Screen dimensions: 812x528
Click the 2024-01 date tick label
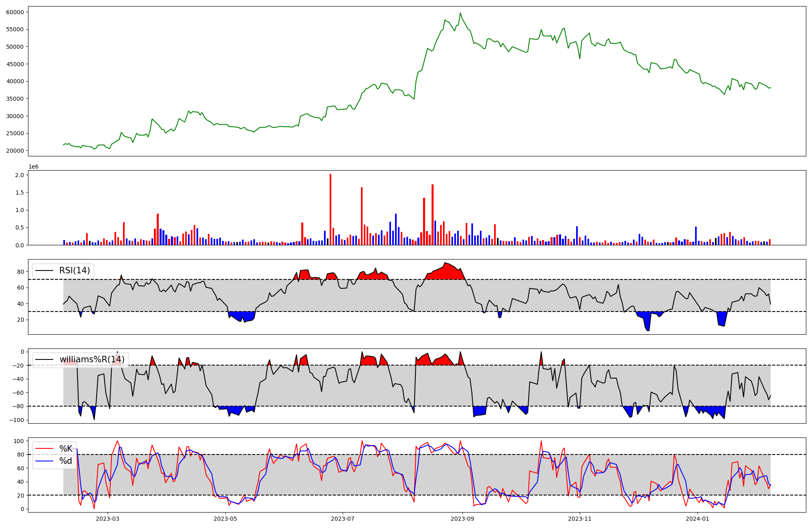(698, 519)
